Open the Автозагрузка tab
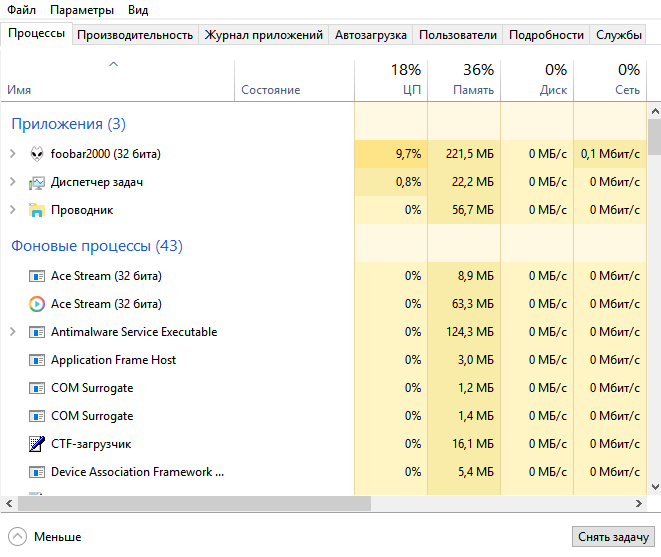 [370, 35]
